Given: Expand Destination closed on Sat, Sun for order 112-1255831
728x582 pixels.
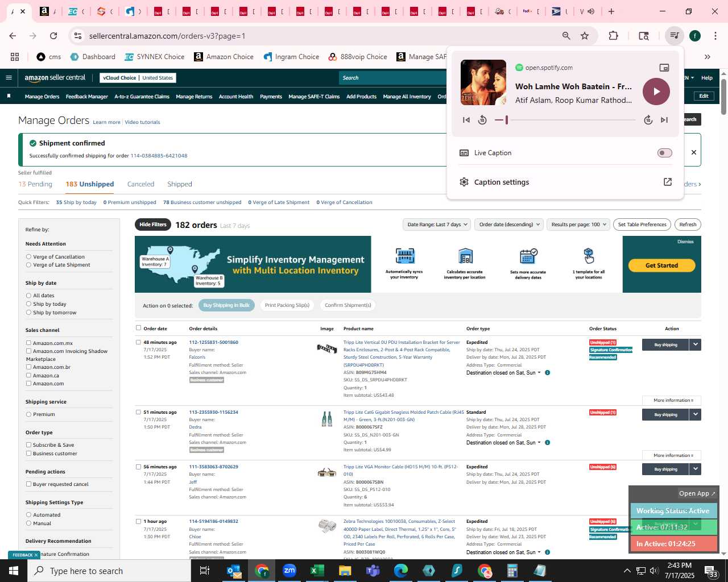Looking at the screenshot, I should 503,373.
